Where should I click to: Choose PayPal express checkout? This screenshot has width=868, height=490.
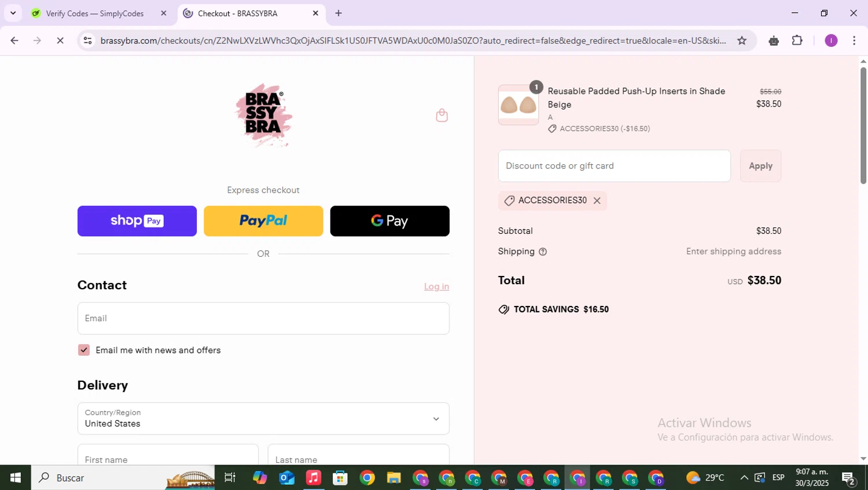point(263,221)
